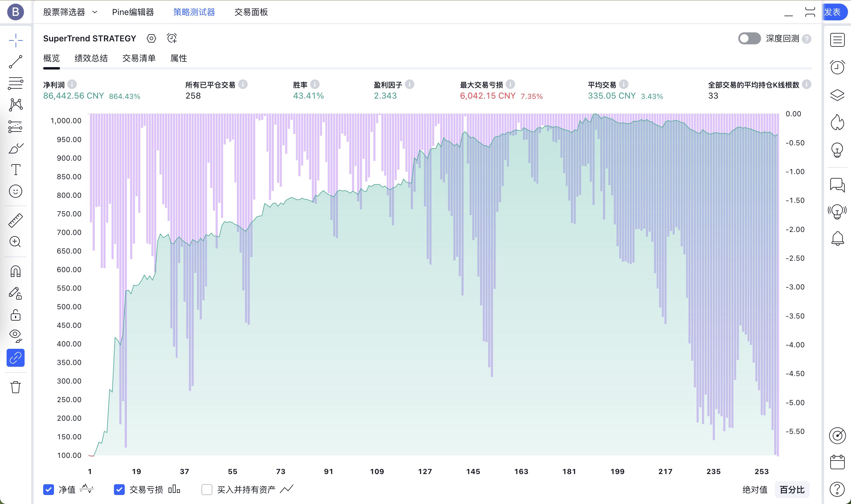851x504 pixels.
Task: Select the crosshair cursor tool
Action: point(16,40)
